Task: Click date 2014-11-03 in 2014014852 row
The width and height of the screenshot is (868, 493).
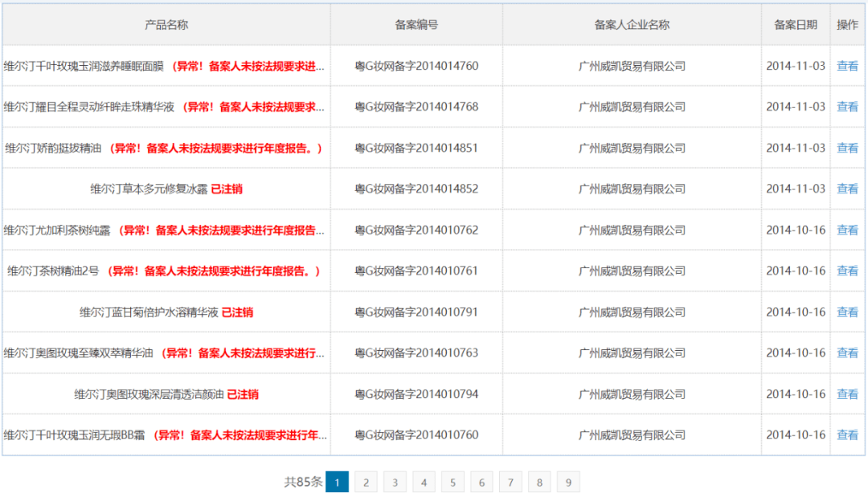Action: pos(796,189)
